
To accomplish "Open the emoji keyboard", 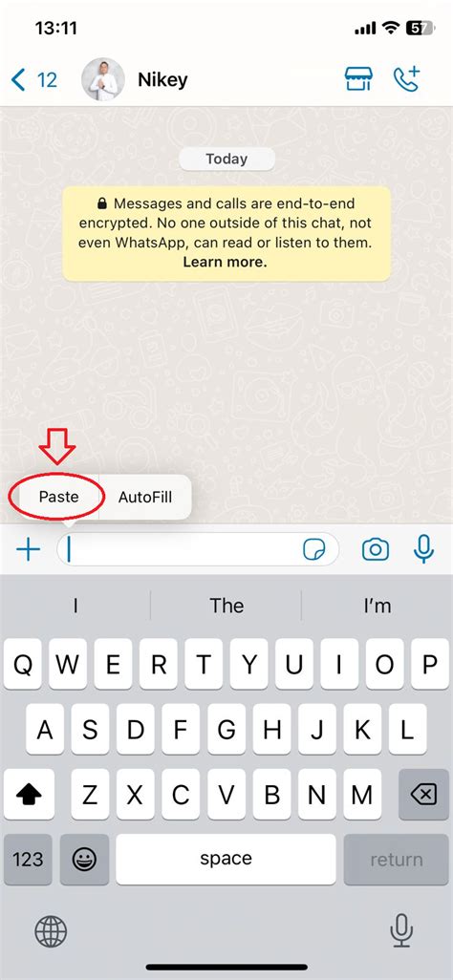I will (x=84, y=860).
